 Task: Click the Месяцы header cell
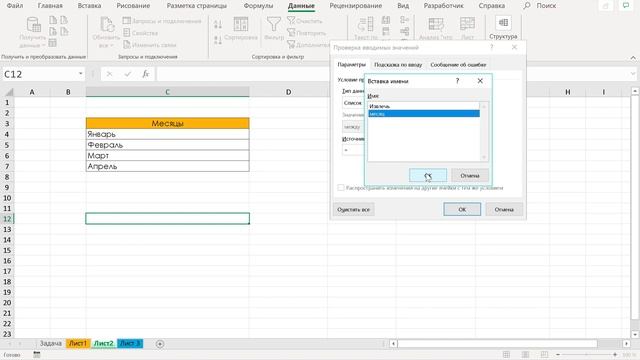(x=167, y=123)
